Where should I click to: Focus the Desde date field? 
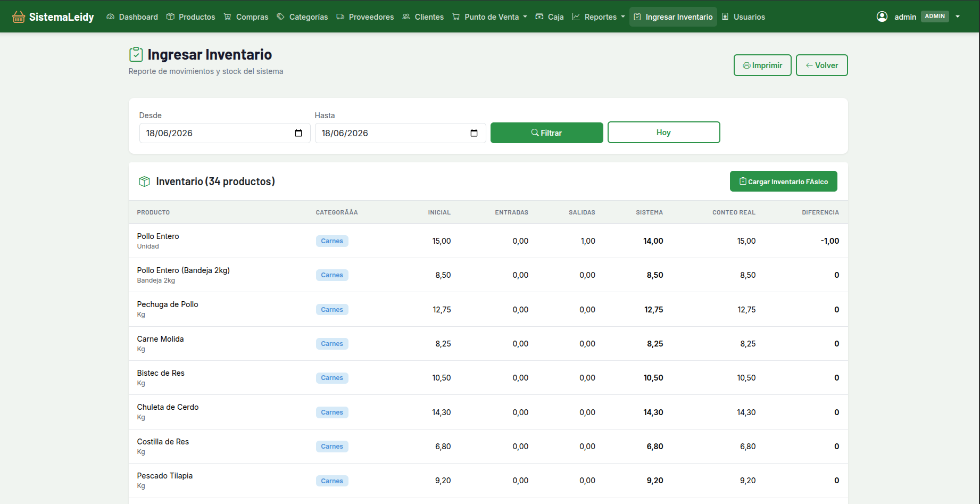(x=225, y=133)
